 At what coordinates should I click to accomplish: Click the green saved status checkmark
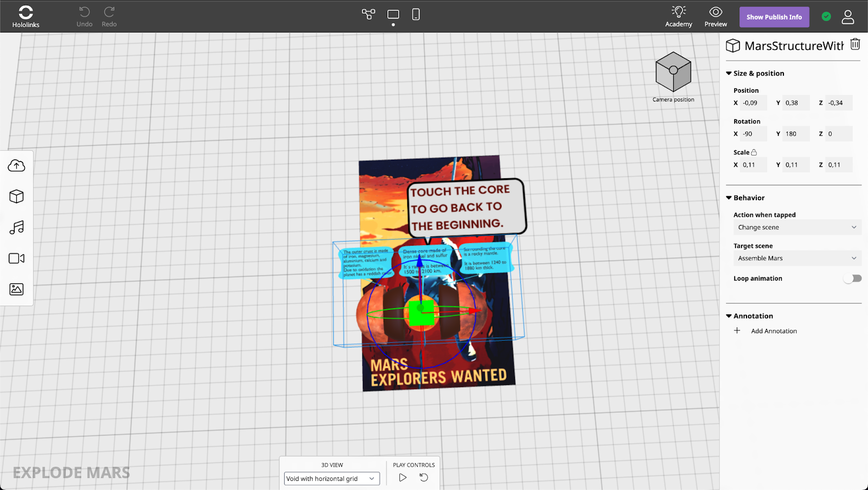coord(826,17)
